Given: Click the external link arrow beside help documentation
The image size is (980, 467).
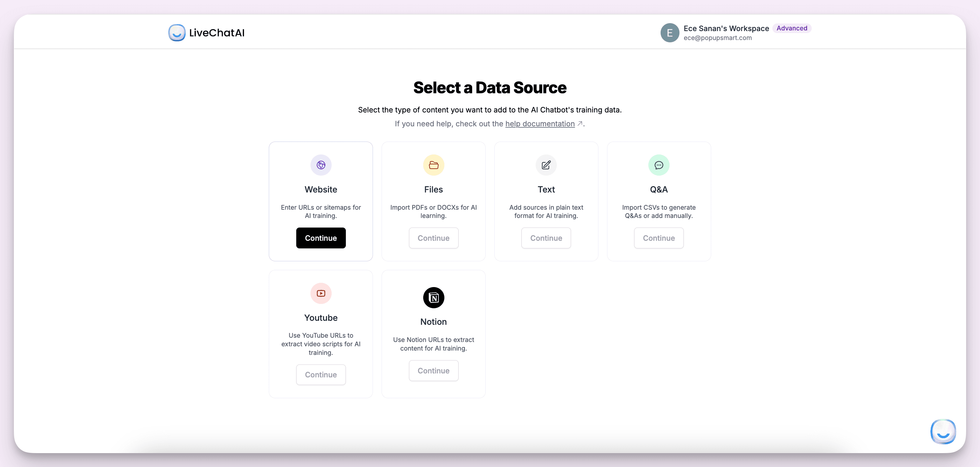Looking at the screenshot, I should point(580,123).
